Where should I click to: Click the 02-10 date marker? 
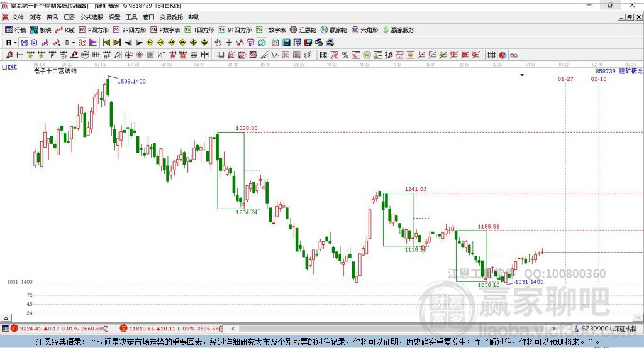599,79
